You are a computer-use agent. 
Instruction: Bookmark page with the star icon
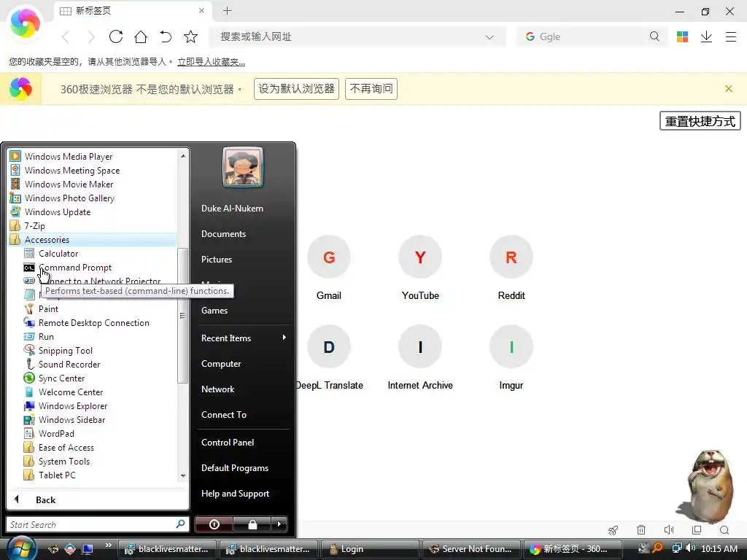coord(190,36)
